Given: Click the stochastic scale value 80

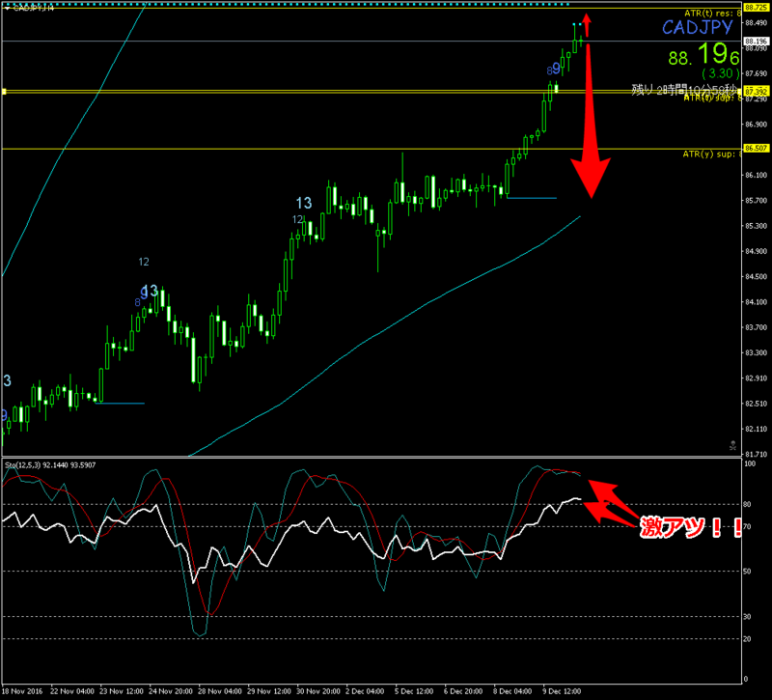Looking at the screenshot, I should tap(747, 504).
